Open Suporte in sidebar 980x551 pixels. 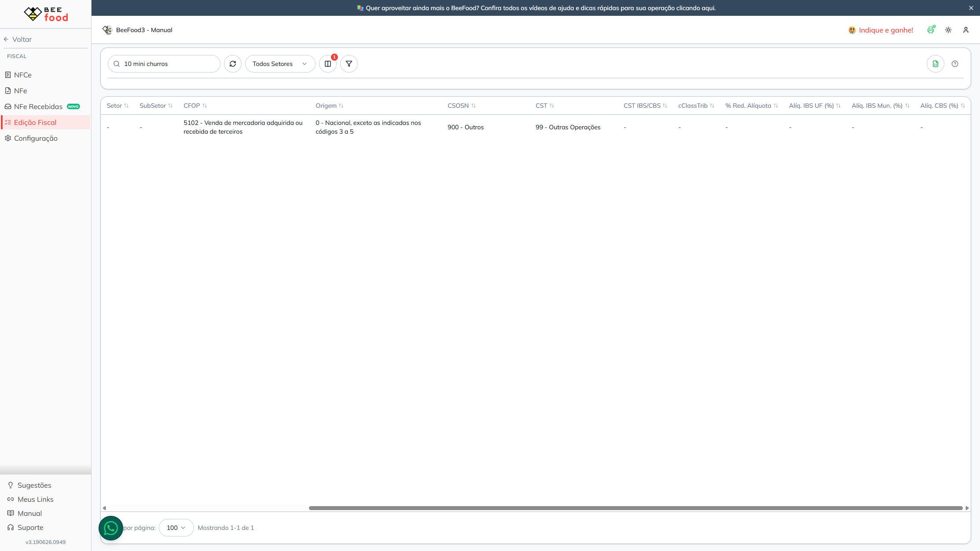[30, 527]
